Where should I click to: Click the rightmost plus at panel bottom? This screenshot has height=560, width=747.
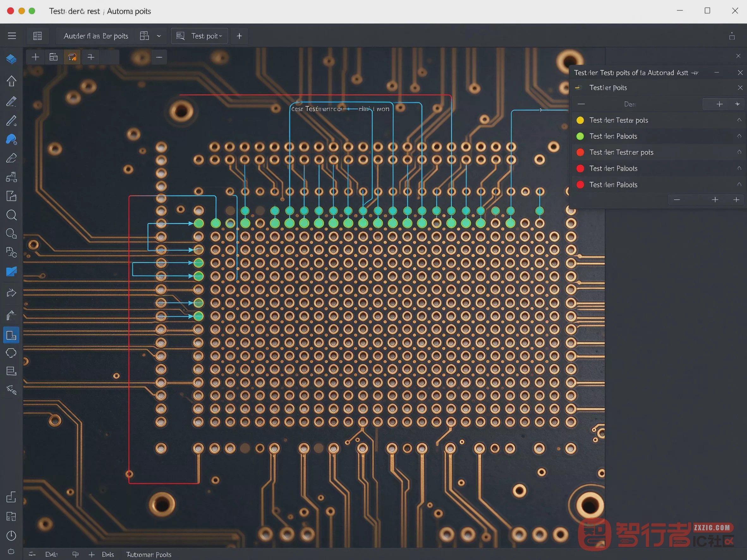[736, 200]
